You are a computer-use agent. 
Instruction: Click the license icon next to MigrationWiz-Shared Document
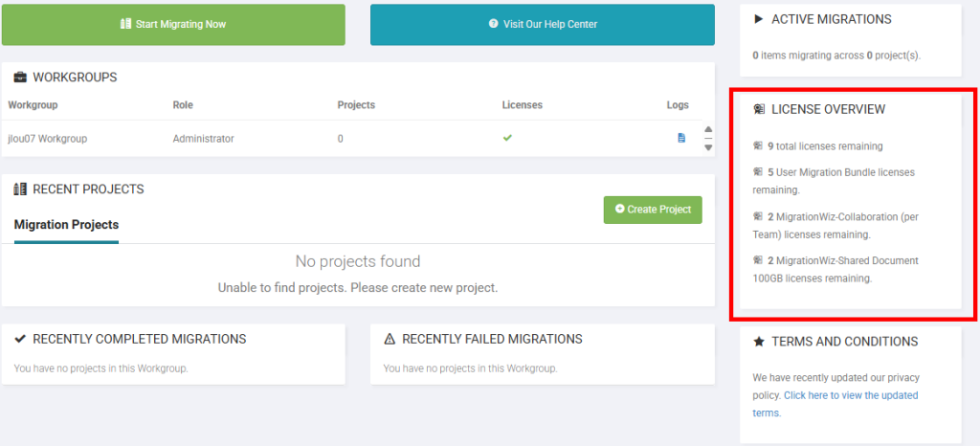[758, 260]
